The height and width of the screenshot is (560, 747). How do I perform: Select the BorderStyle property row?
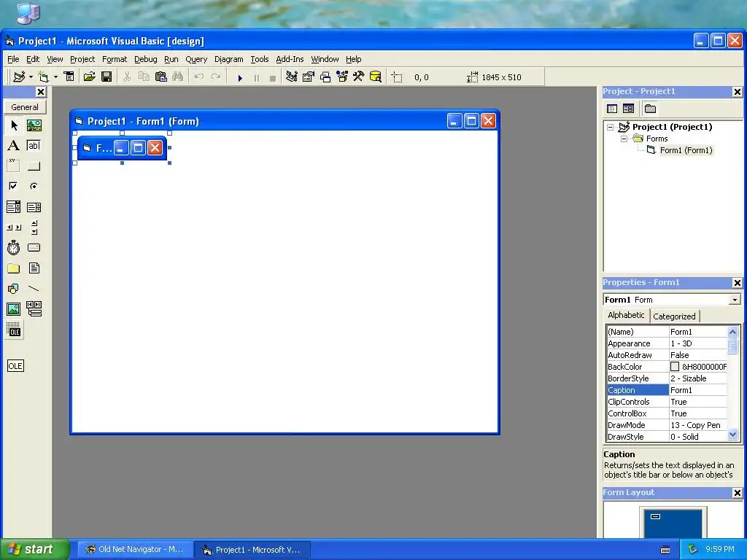pos(667,378)
